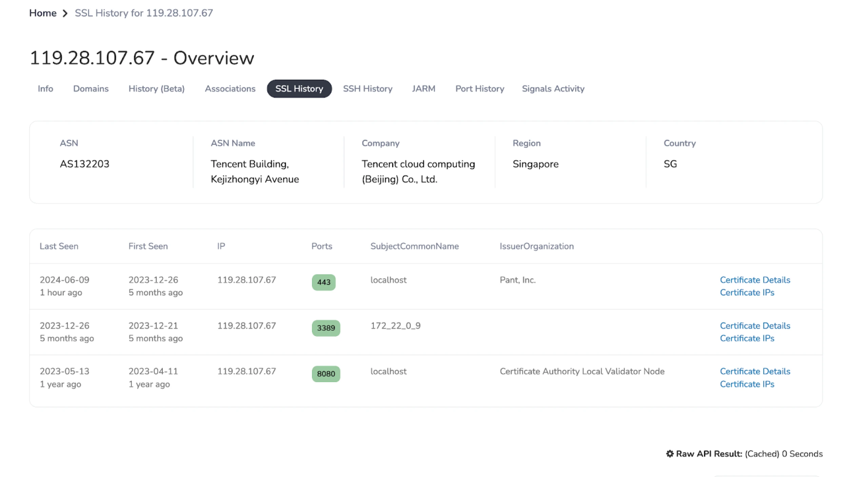The width and height of the screenshot is (868, 477).
Task: Click the breadcrumb chevron arrow icon
Action: pos(65,13)
